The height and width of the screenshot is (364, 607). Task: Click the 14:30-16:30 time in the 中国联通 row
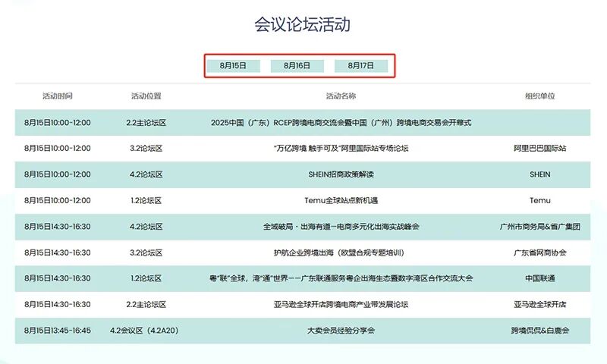pyautogui.click(x=58, y=278)
